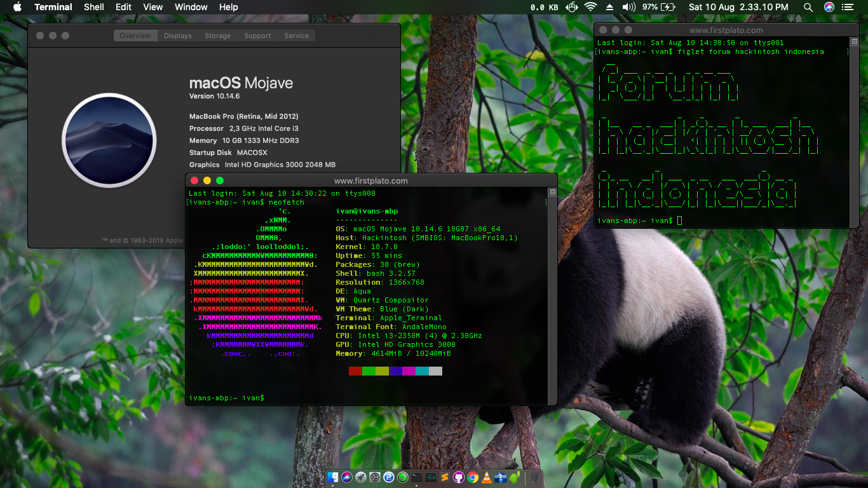
Task: Switch to the Displays tab
Action: pyautogui.click(x=177, y=36)
